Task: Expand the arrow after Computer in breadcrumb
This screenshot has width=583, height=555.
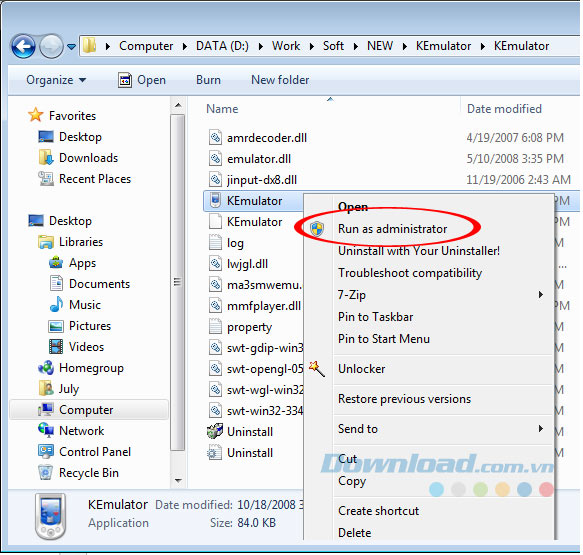Action: tap(185, 46)
